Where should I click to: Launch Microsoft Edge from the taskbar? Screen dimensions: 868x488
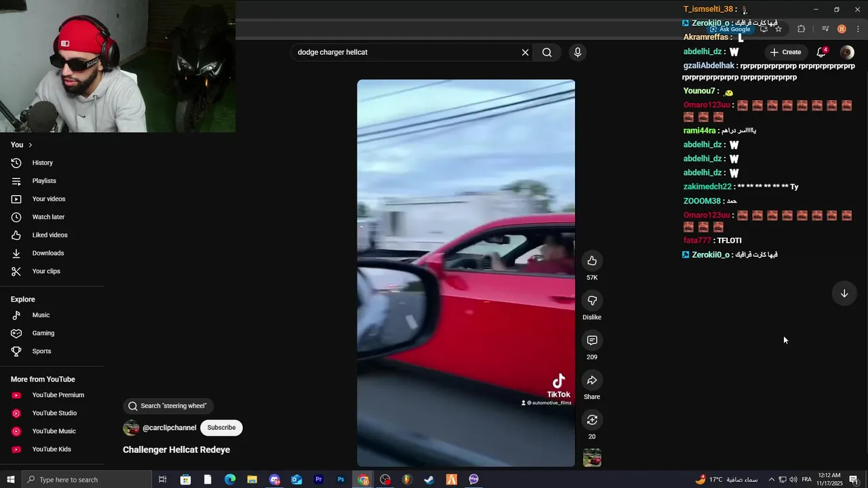pyautogui.click(x=230, y=480)
